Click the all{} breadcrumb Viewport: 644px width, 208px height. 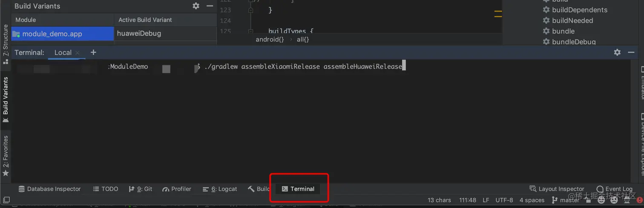coord(303,40)
